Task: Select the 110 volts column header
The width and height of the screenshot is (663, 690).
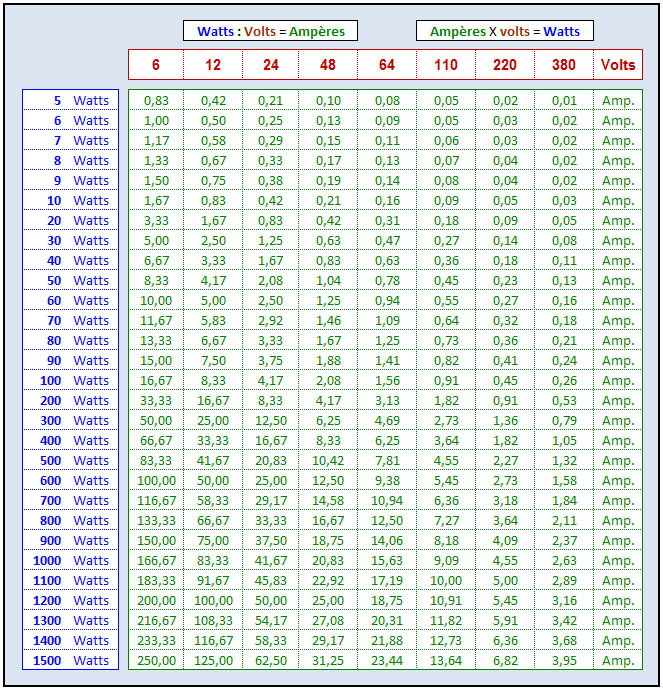Action: [x=446, y=65]
